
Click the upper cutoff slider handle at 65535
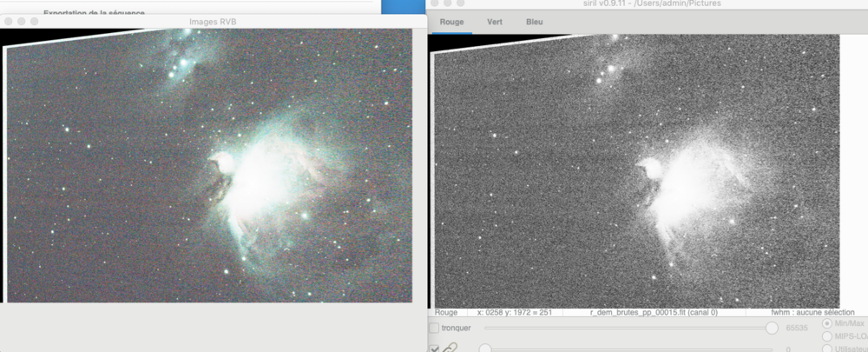[772, 329]
